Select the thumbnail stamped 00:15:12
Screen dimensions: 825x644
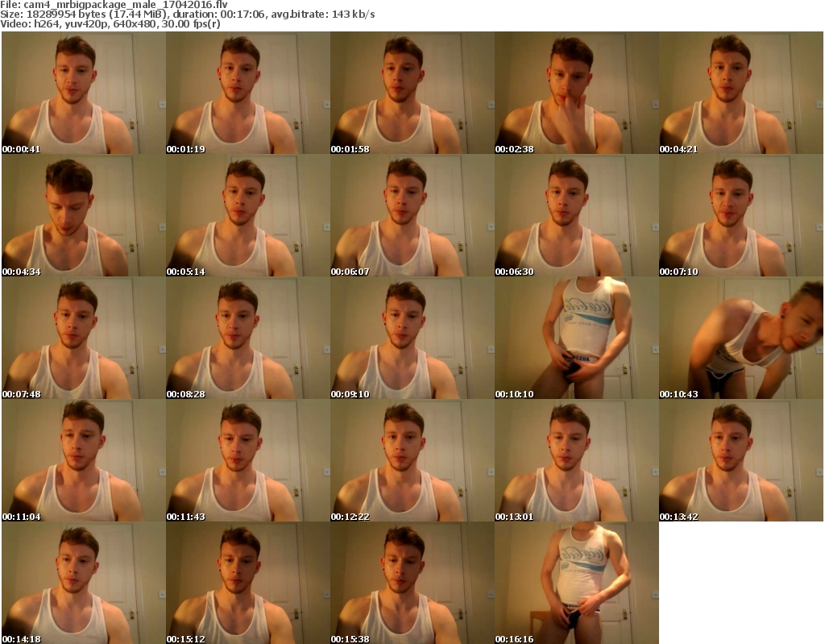click(248, 583)
